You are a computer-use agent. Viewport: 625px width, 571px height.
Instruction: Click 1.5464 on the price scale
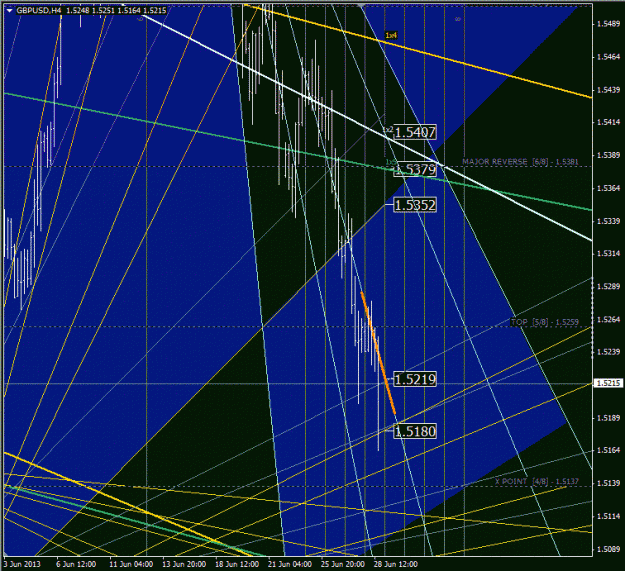pos(608,57)
